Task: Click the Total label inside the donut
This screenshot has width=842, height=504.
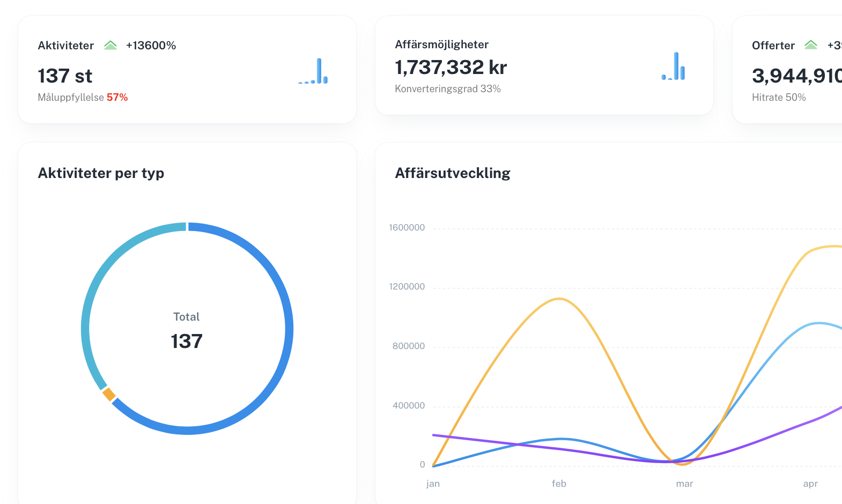Action: (x=187, y=317)
